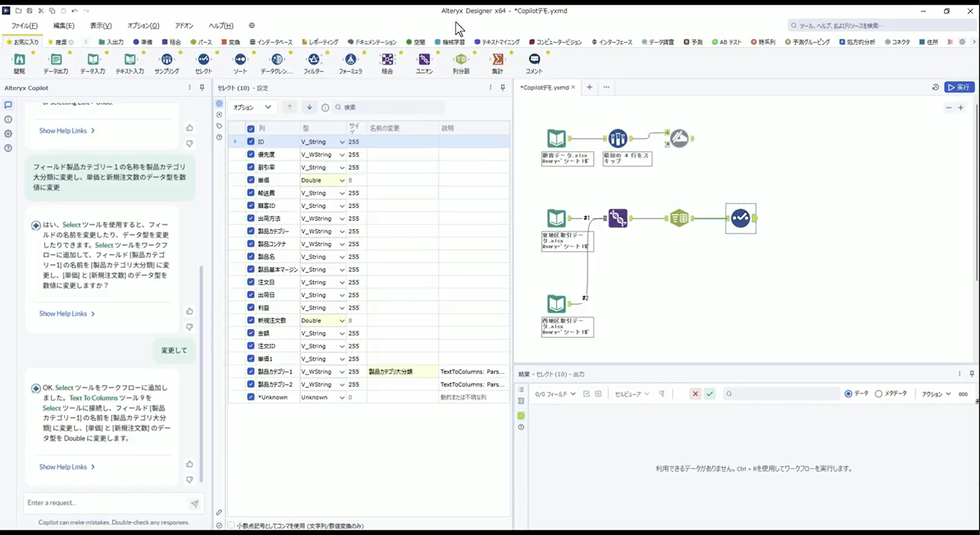
Task: Toggle the select-all header checkbox
Action: coord(251,128)
